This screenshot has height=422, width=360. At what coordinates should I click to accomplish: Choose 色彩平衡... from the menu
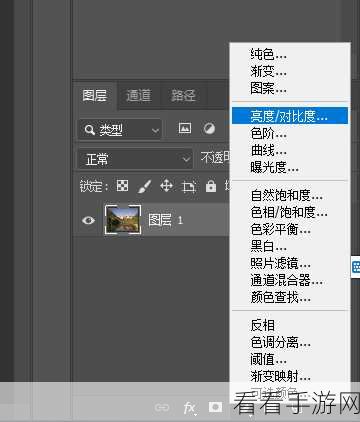pos(290,229)
